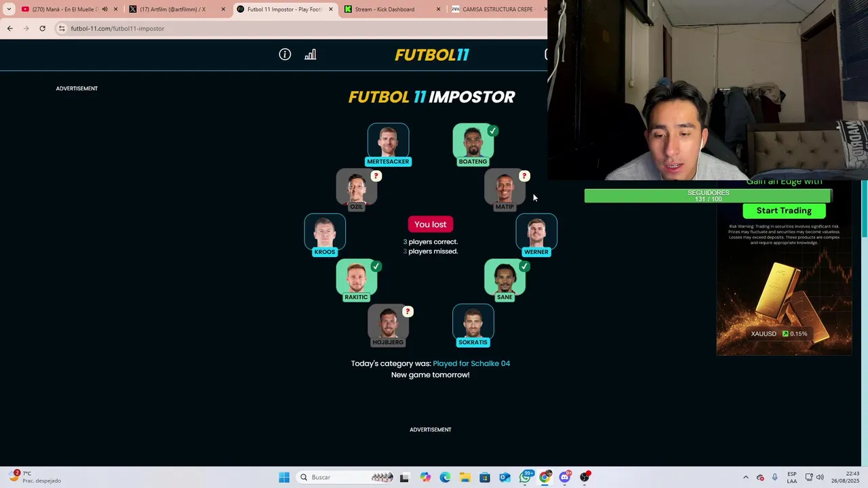
Task: Click the microphone tray icon
Action: pos(774,477)
